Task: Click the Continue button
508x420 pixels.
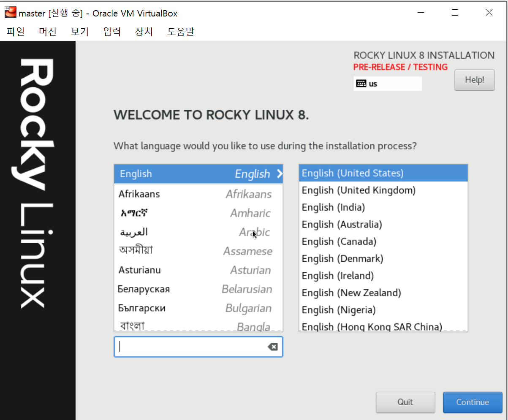Action: click(x=473, y=402)
